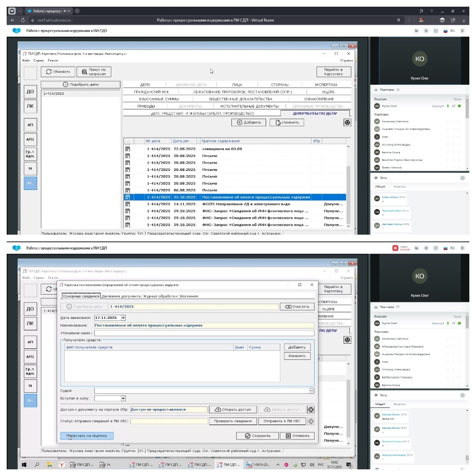Viewport: 476px width, 476px height.
Task: Click gear icon beside Закрыть доступ button
Action: pyautogui.click(x=311, y=409)
